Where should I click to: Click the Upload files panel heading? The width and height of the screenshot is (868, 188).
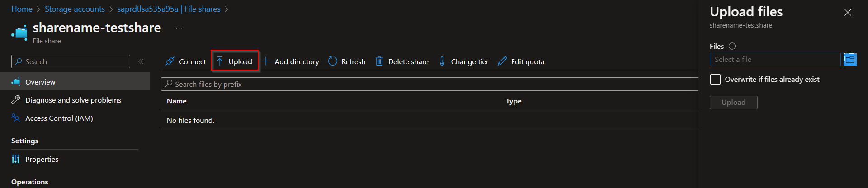click(746, 12)
